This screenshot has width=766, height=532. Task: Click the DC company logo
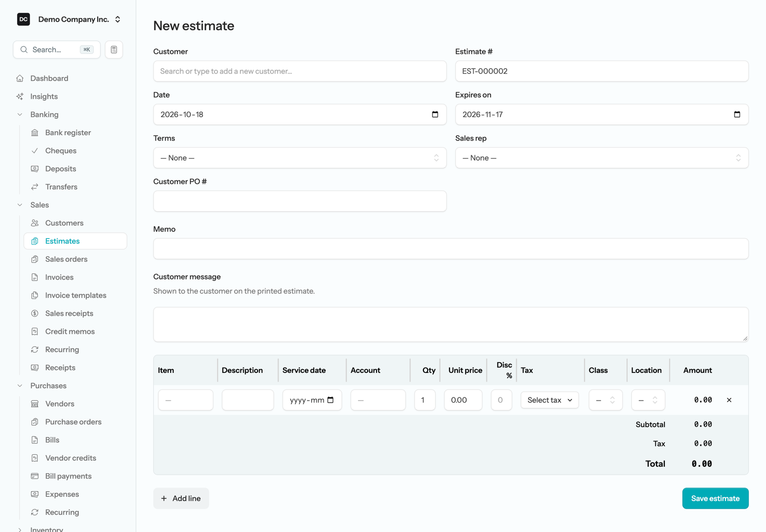click(x=23, y=19)
